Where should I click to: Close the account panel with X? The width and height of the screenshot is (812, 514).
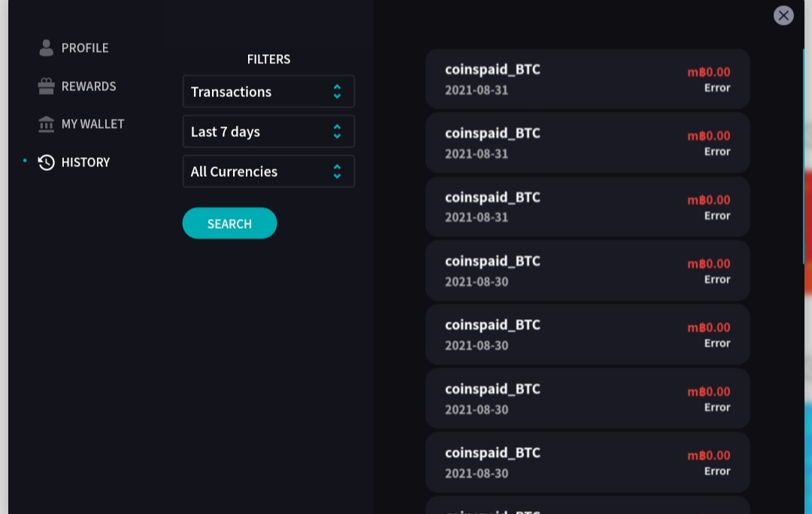783,16
